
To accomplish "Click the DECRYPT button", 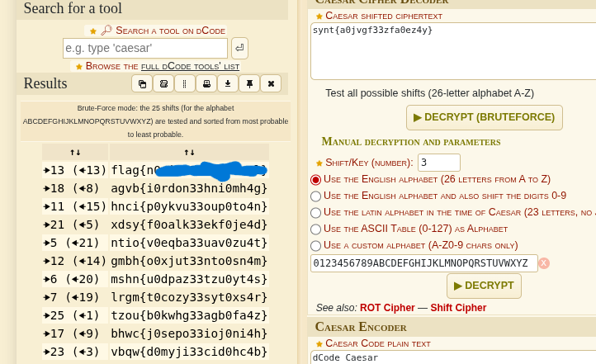I will pyautogui.click(x=484, y=286).
